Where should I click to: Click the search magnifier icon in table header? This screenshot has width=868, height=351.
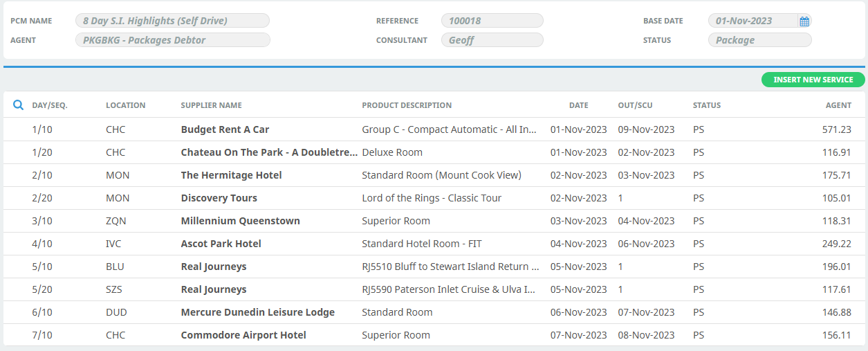(x=19, y=105)
